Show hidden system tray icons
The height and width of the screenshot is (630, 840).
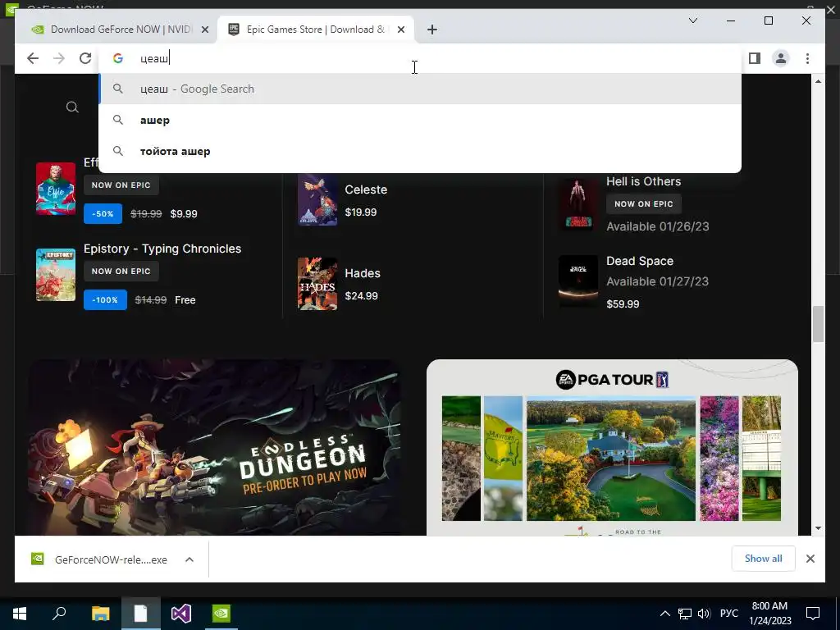click(x=664, y=614)
